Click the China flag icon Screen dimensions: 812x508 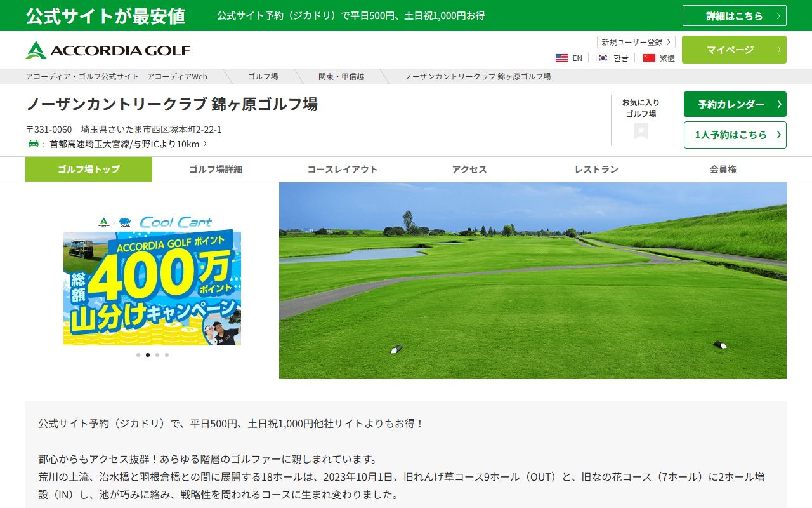coord(649,58)
